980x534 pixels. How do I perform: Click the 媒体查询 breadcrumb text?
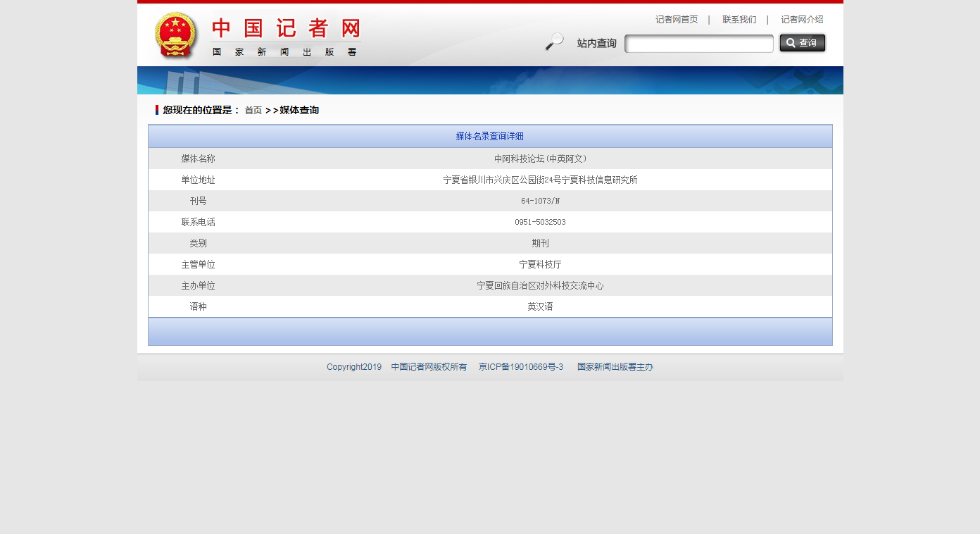click(299, 111)
